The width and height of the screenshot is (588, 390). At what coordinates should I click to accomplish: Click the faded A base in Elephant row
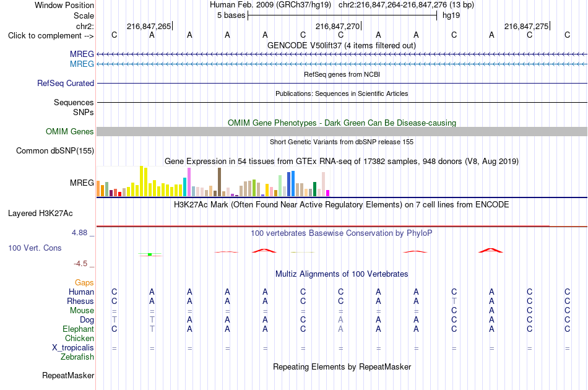pos(340,329)
